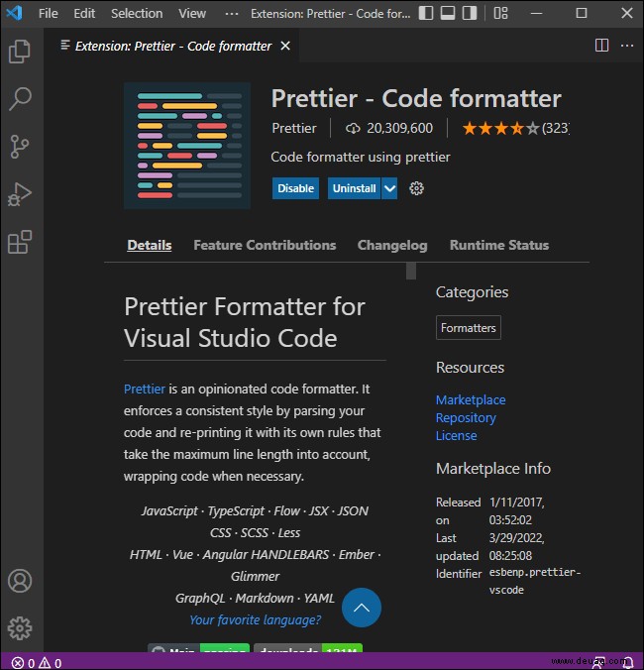Open the Explorer view in activity bar

click(20, 52)
